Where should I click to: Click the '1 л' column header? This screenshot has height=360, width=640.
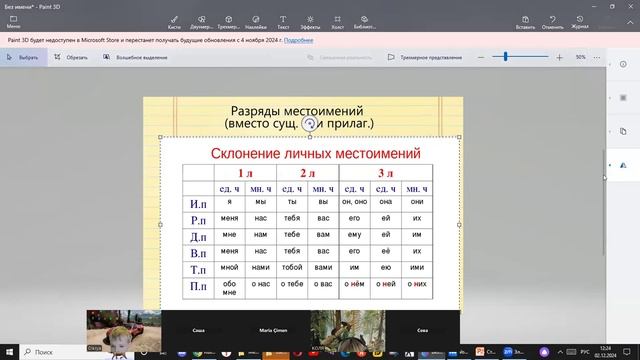point(245,173)
